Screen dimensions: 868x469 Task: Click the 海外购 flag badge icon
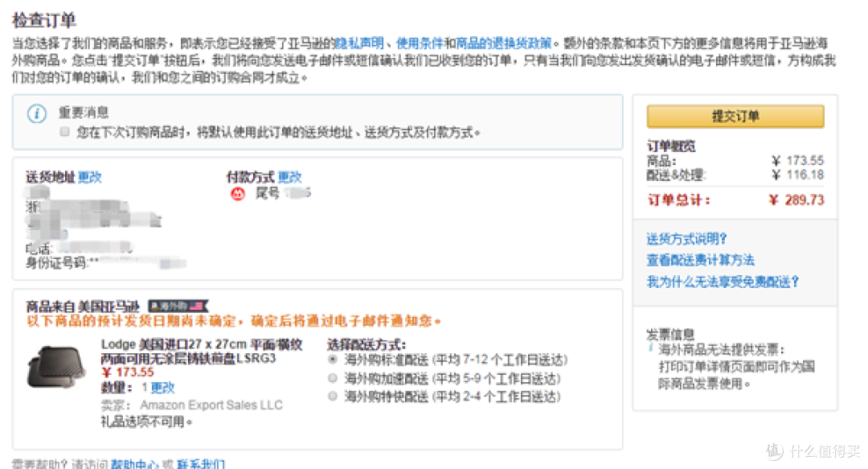[x=178, y=306]
